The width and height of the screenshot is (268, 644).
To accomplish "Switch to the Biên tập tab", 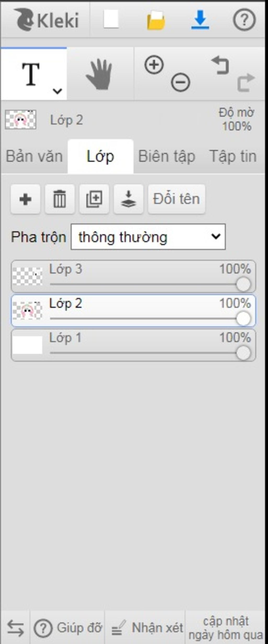I will click(167, 157).
